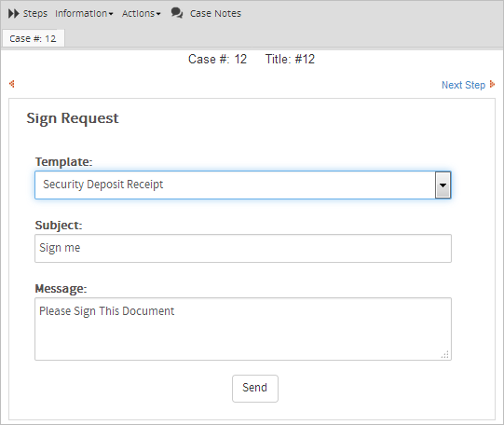Click into the Subject field
The width and height of the screenshot is (504, 425).
coord(243,248)
